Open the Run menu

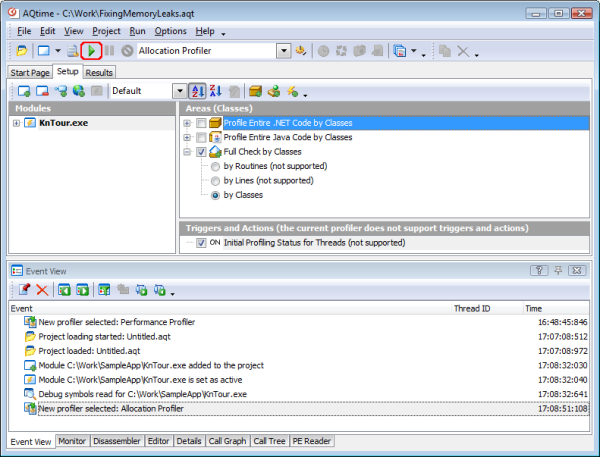(137, 31)
